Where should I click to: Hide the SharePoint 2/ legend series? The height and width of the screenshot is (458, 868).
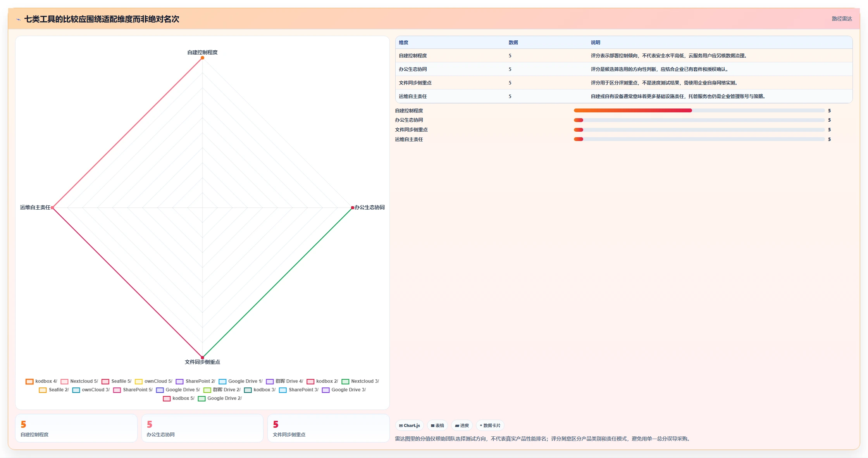pyautogui.click(x=196, y=381)
